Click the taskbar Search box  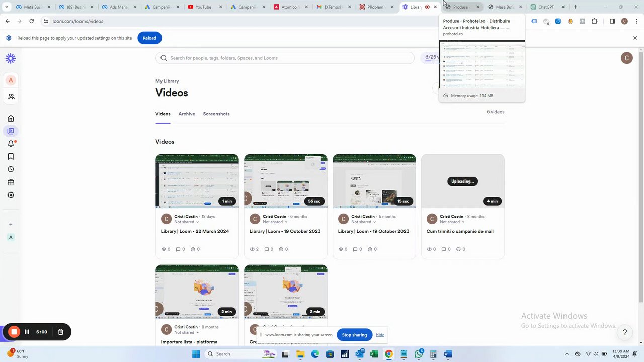pyautogui.click(x=240, y=354)
